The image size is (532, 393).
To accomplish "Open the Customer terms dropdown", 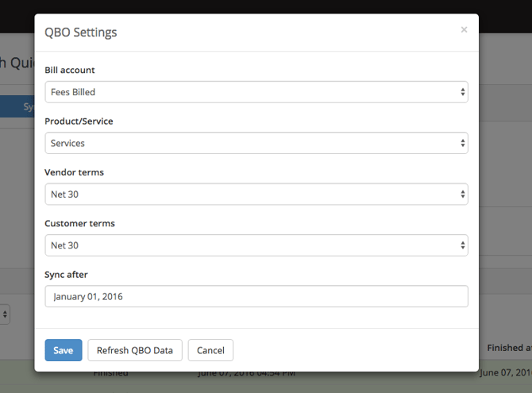I will coord(256,245).
